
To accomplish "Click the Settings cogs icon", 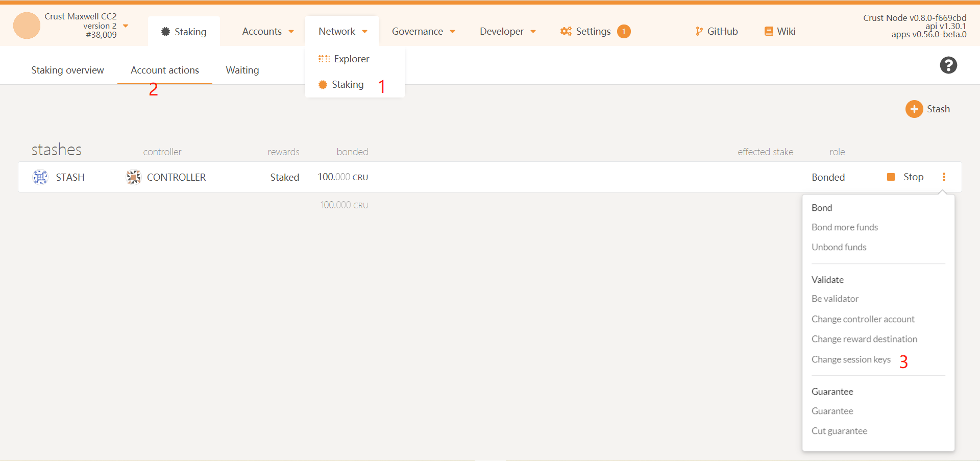I will pyautogui.click(x=566, y=31).
